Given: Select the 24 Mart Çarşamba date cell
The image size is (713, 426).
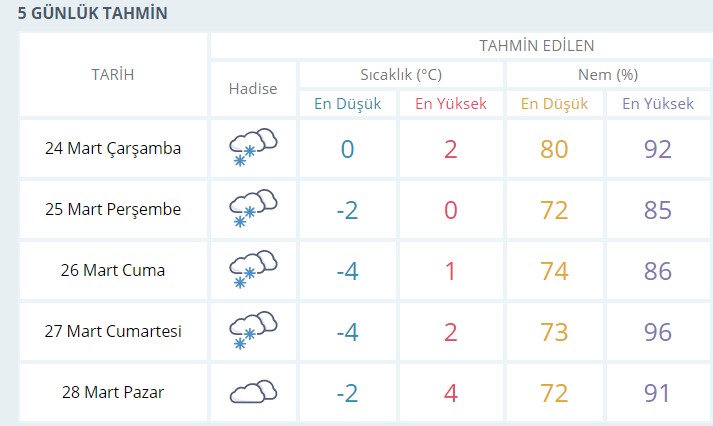Looking at the screenshot, I should (x=113, y=148).
